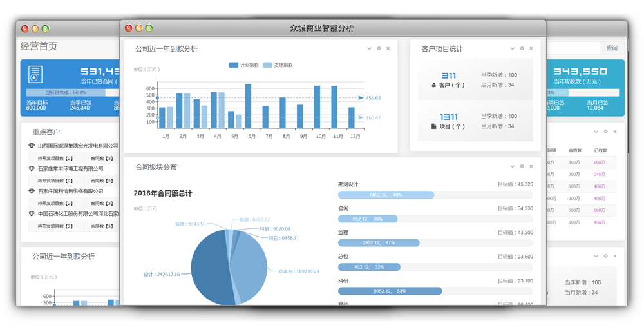This screenshot has height=334, width=644.
Task: Click the person icon beside 客户(个)
Action: (434, 85)
